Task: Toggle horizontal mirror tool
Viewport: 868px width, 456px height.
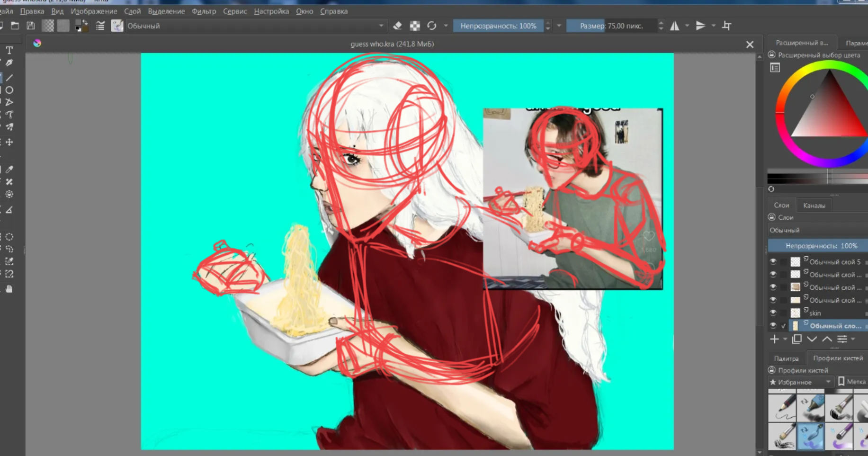Action: click(675, 26)
